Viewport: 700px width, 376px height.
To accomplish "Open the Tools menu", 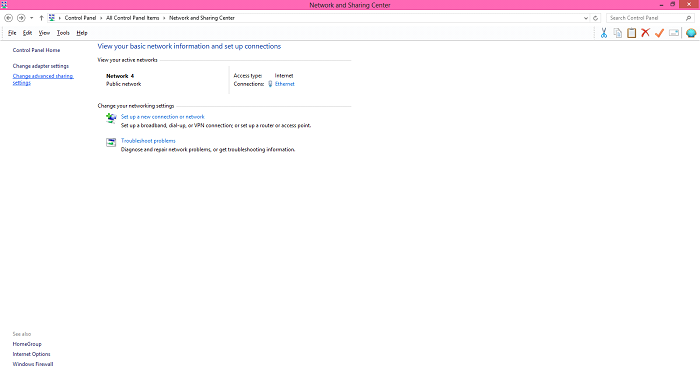I will point(63,33).
